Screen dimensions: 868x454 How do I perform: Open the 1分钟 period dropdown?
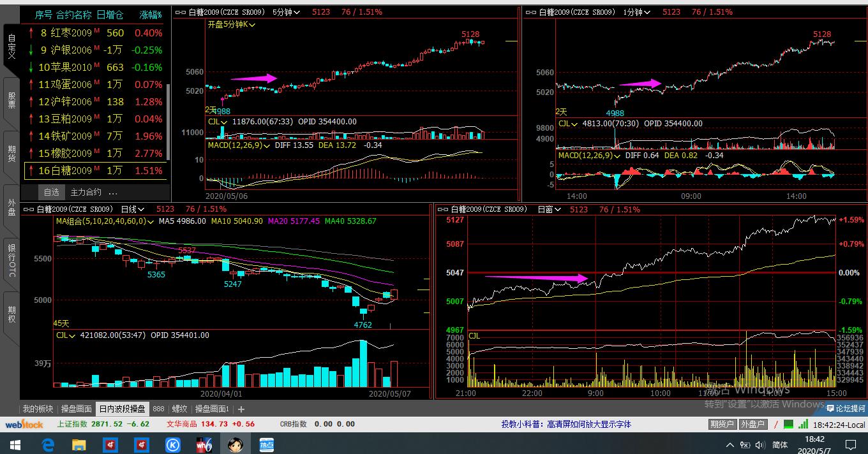(x=638, y=12)
